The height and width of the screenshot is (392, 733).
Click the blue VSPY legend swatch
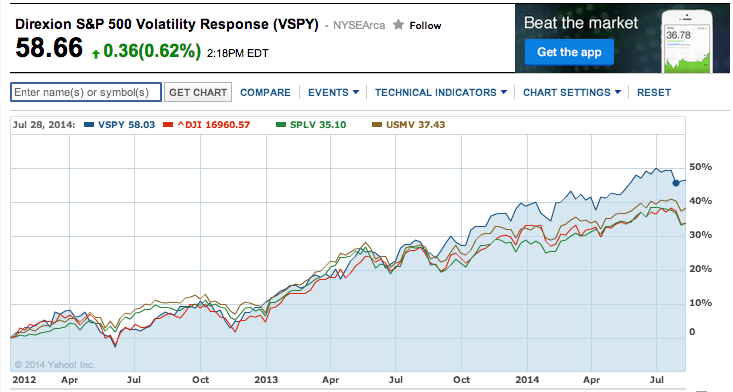tap(89, 125)
